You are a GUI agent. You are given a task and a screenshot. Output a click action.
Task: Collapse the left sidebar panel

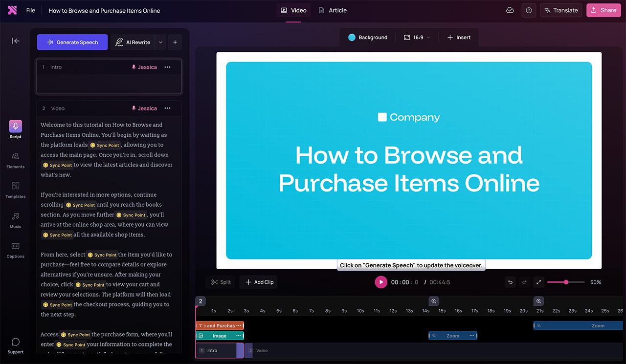pyautogui.click(x=16, y=41)
